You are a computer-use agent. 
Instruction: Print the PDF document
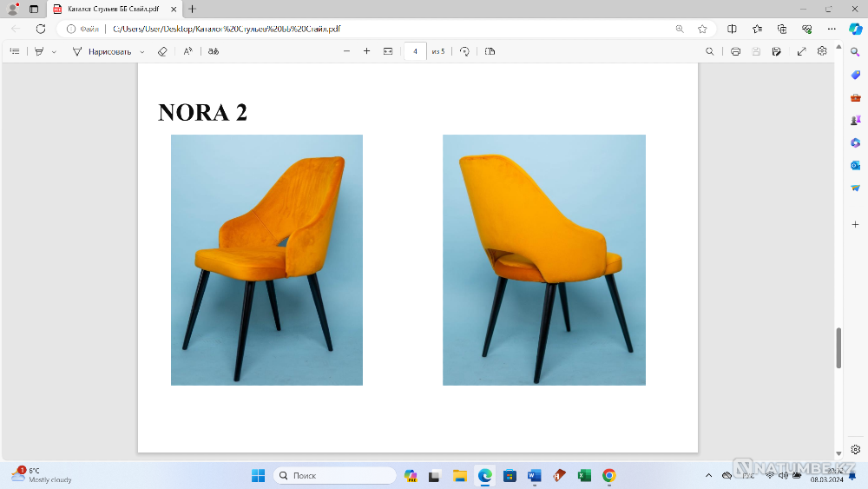pos(735,51)
